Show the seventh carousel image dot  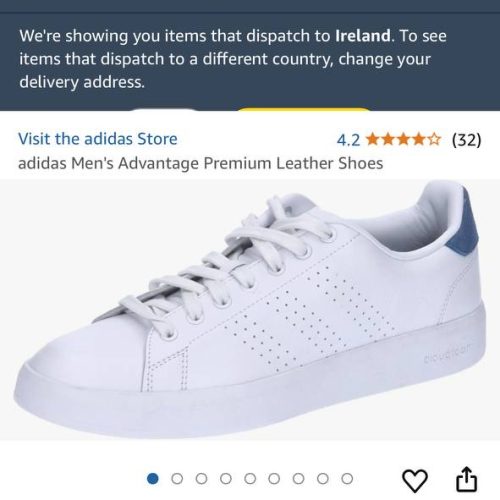click(298, 479)
